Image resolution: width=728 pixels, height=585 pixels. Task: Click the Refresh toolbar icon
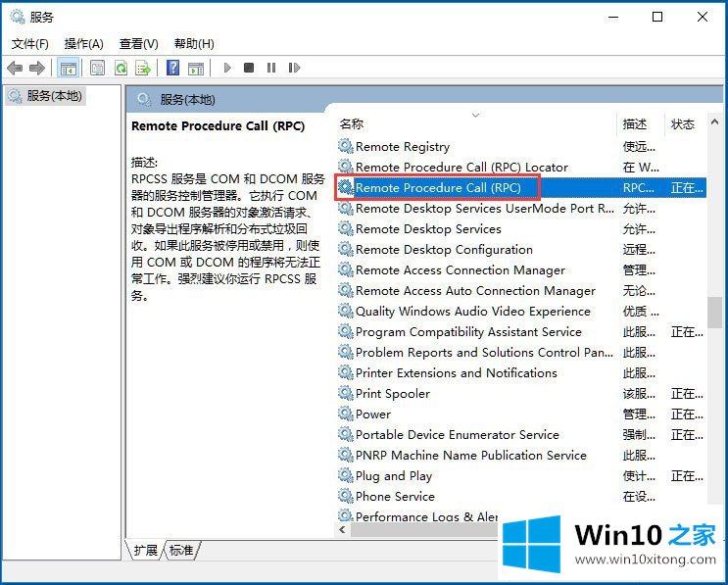[121, 68]
